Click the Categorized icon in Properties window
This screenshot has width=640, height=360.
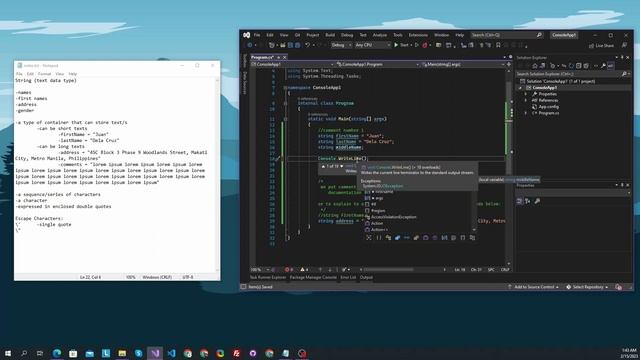coord(520,201)
